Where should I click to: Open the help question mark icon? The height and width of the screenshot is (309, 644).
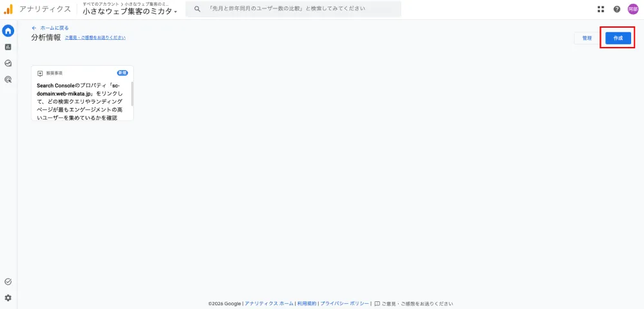tap(617, 9)
